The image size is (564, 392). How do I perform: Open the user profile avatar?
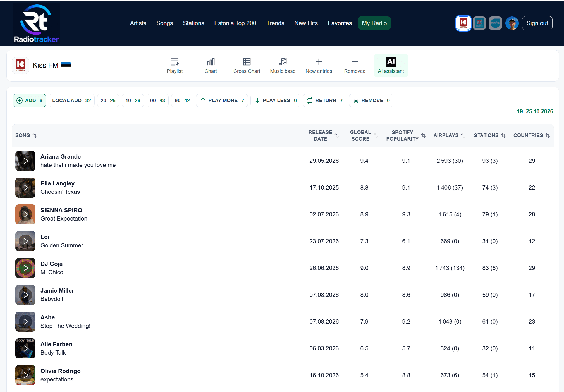[x=512, y=23]
